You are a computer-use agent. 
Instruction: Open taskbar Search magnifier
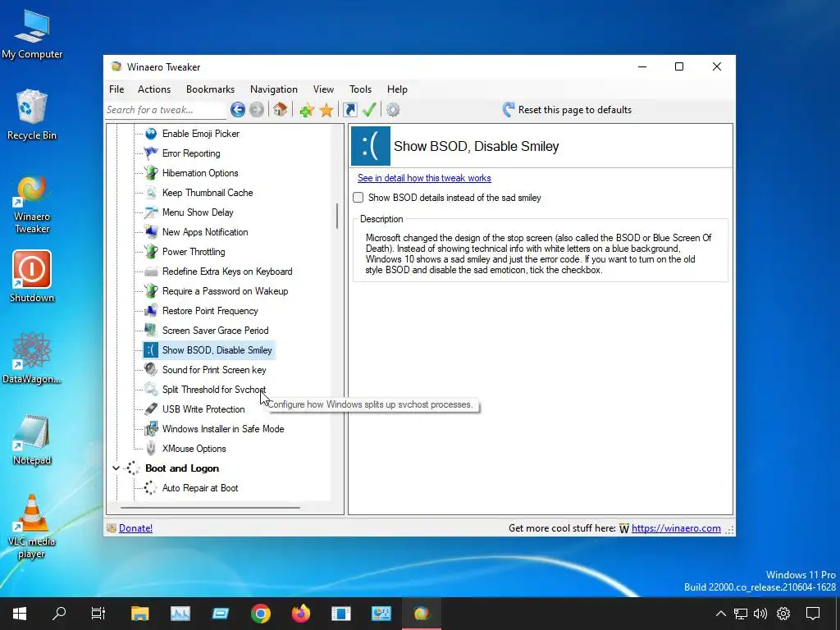point(59,614)
